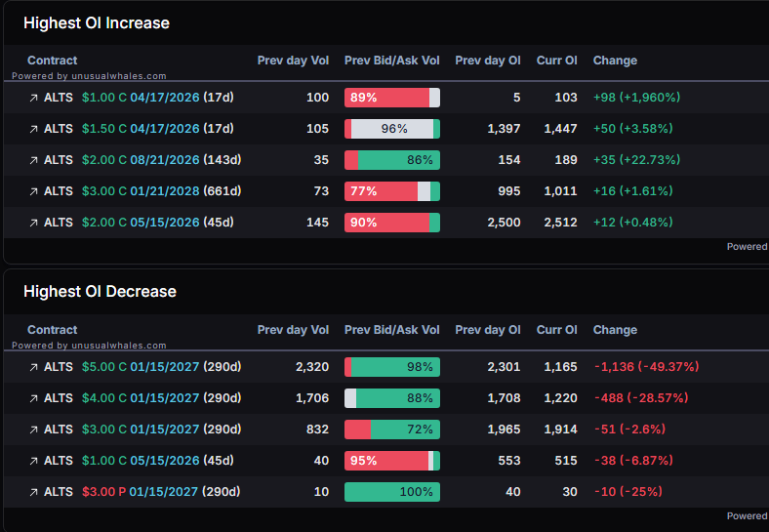The height and width of the screenshot is (532, 769).
Task: Sort OI Increase table by Contract header
Action: coord(52,61)
